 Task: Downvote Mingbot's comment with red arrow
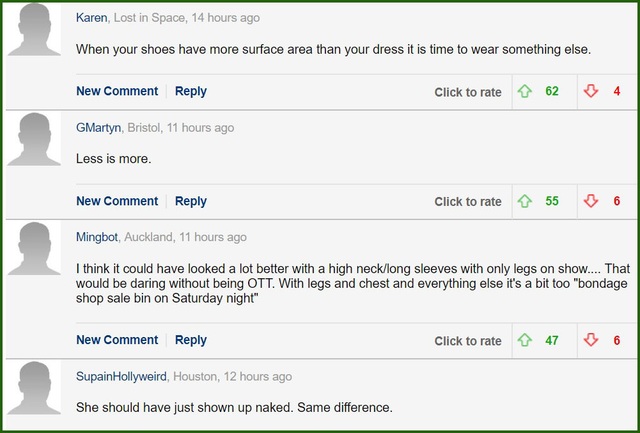(590, 341)
